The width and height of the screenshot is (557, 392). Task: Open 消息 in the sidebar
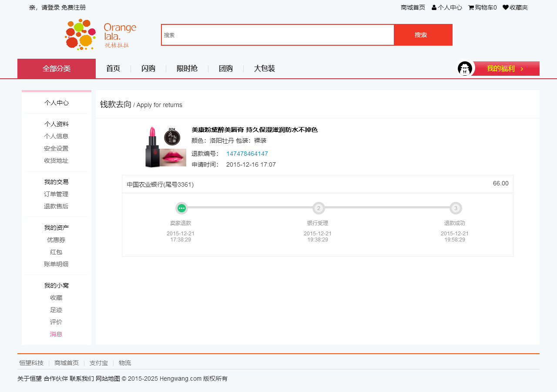click(x=56, y=334)
